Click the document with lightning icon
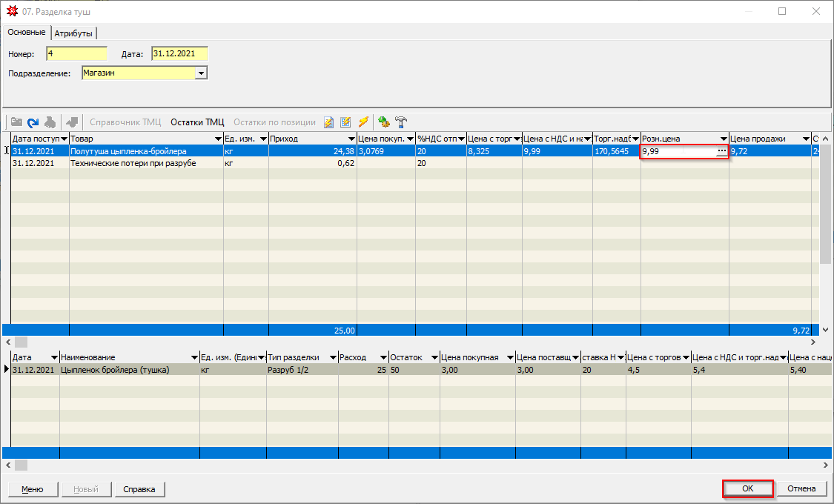 point(328,122)
